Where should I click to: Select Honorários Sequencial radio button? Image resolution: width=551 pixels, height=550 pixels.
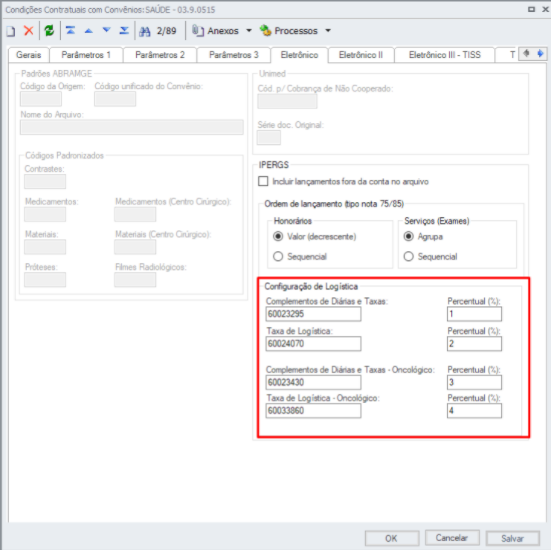278,256
